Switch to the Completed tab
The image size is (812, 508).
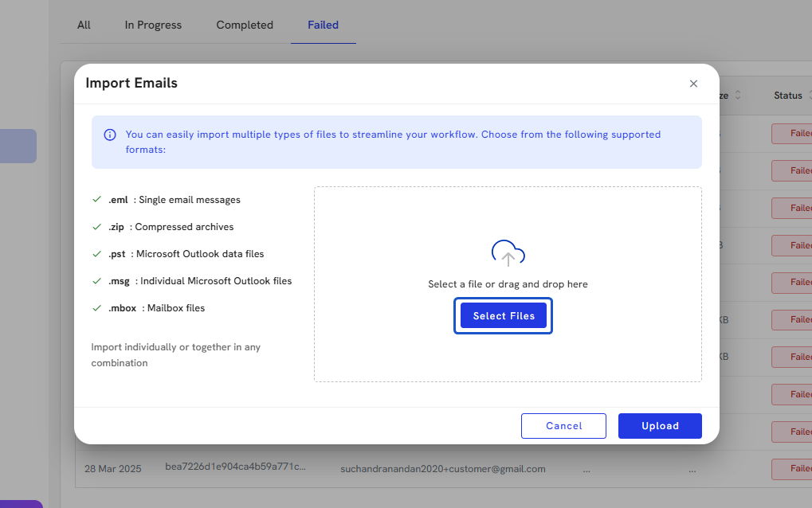pos(245,25)
